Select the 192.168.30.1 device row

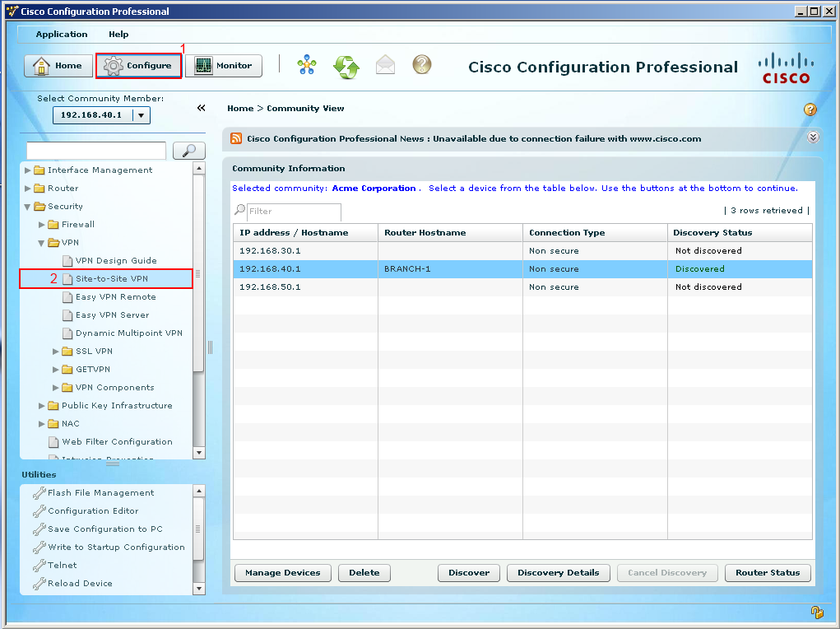(522, 251)
